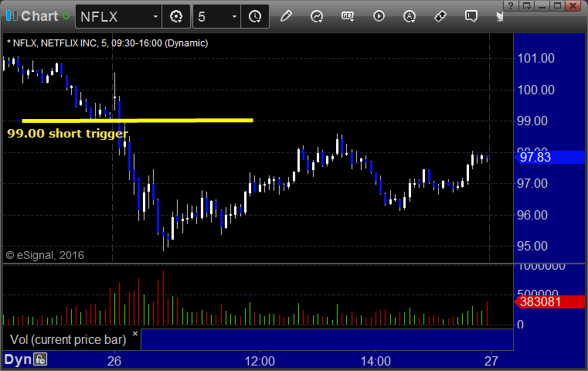Click the interval field showing 5
Viewport: 588px width, 371px height.
point(211,16)
